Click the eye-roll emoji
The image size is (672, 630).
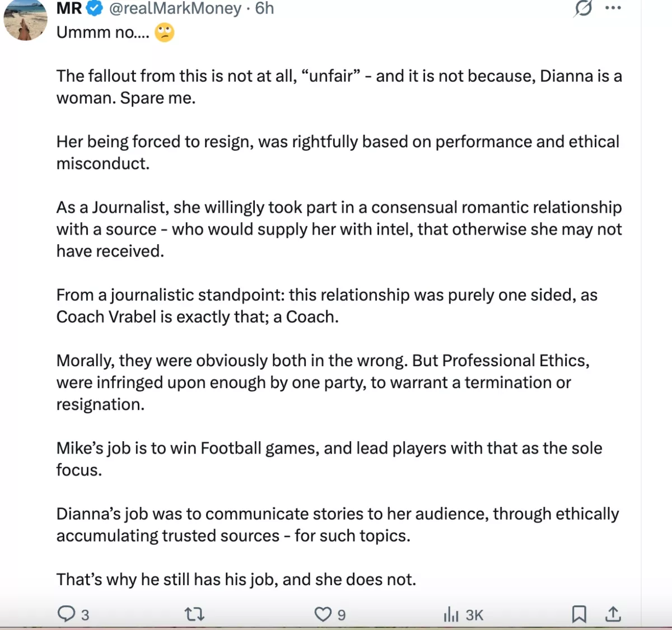click(x=164, y=32)
